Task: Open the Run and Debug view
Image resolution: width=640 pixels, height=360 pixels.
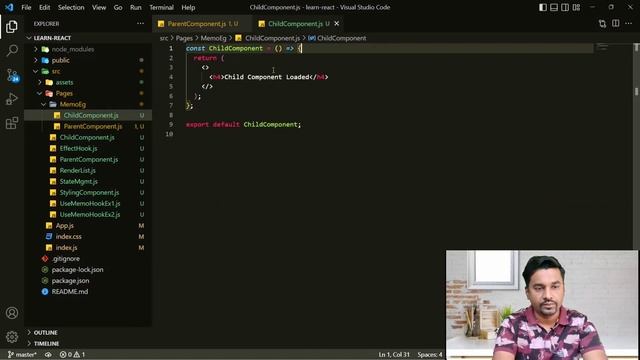Action: pyautogui.click(x=12, y=99)
